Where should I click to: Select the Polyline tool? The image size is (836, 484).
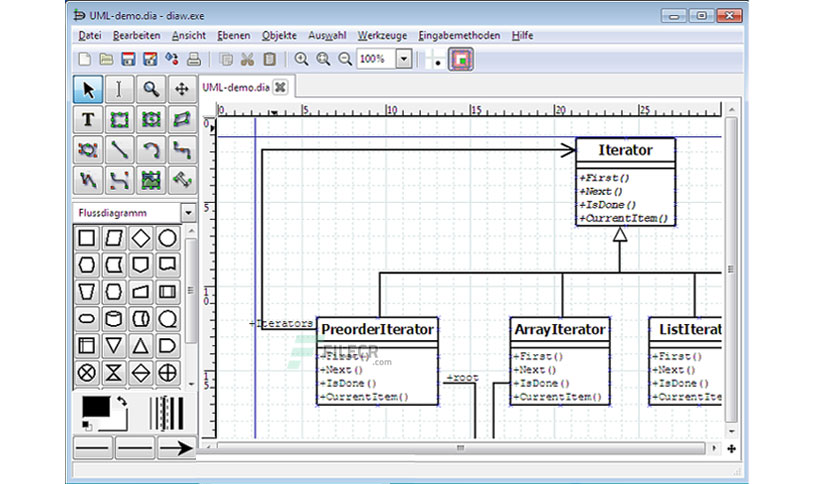pos(88,181)
